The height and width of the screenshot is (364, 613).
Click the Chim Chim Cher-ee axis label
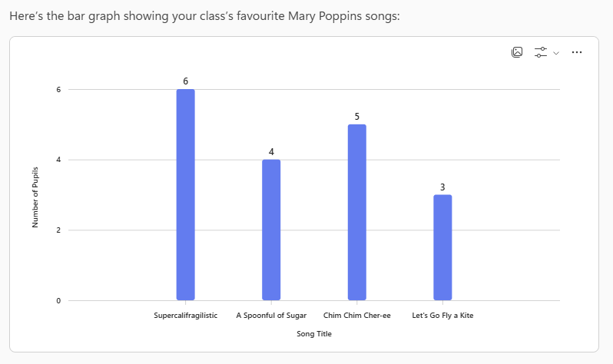pyautogui.click(x=357, y=315)
